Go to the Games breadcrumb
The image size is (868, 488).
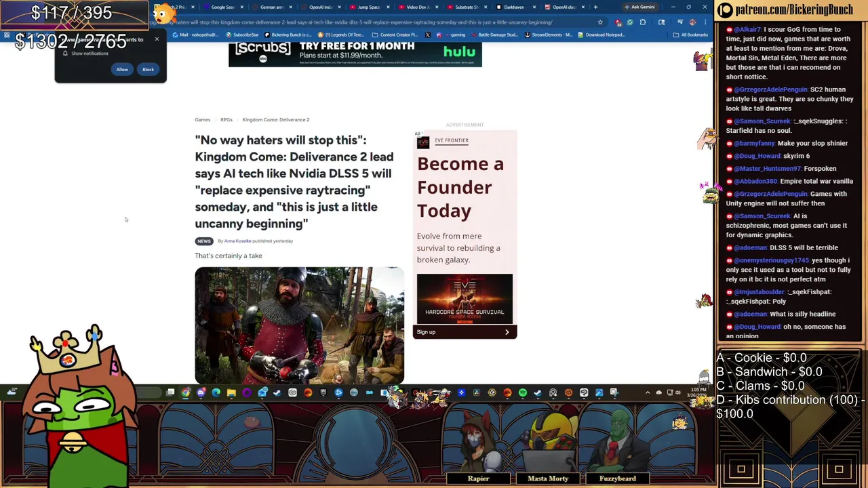[203, 120]
